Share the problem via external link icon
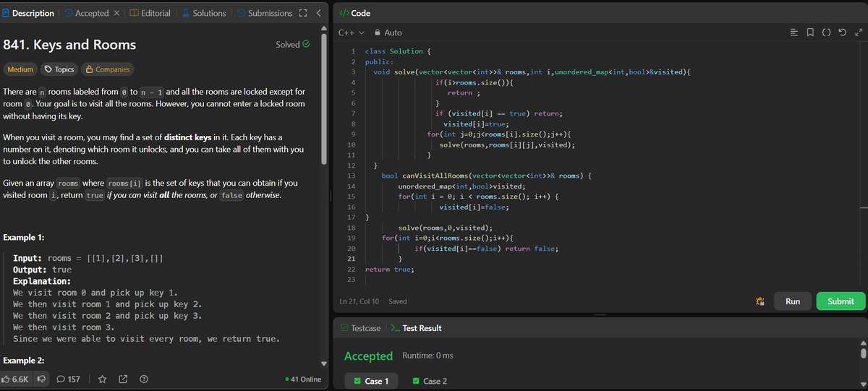The image size is (868, 391). pos(123,379)
